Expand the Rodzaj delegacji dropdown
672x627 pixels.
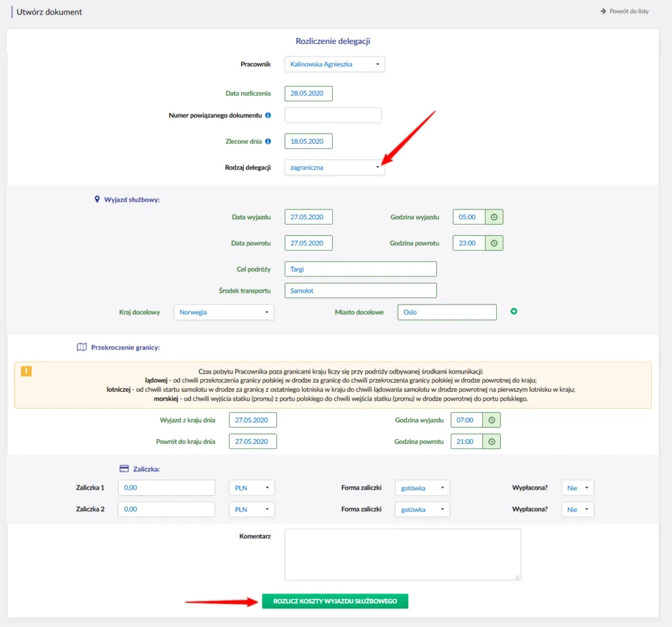[335, 167]
